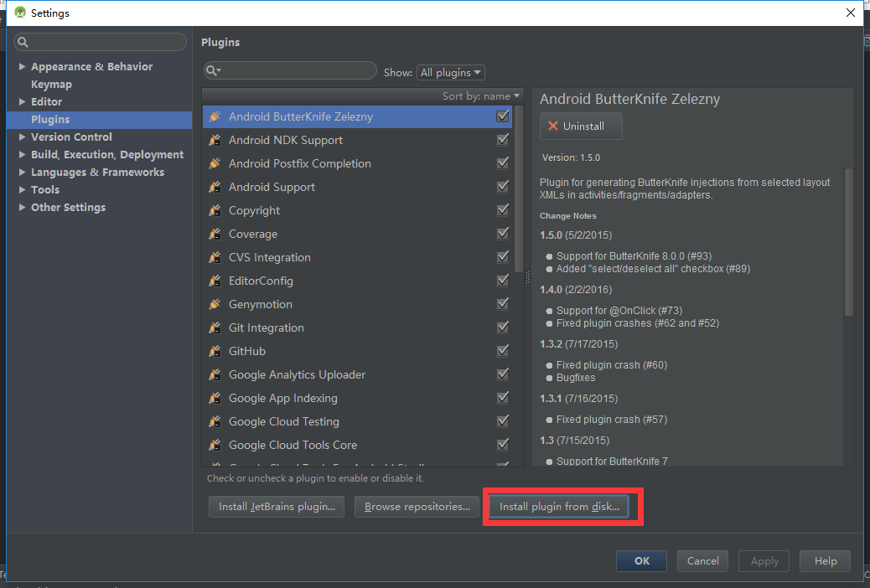
Task: Select Plugins in the settings tree
Action: [99, 119]
